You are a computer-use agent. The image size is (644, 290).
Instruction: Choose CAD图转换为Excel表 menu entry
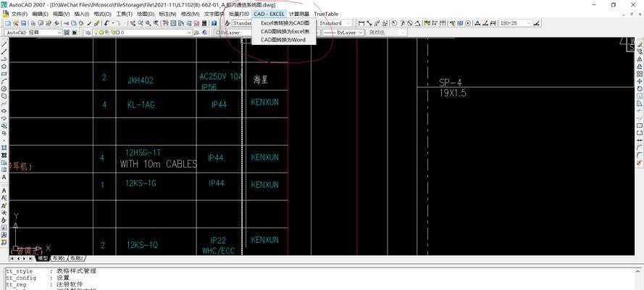[285, 31]
